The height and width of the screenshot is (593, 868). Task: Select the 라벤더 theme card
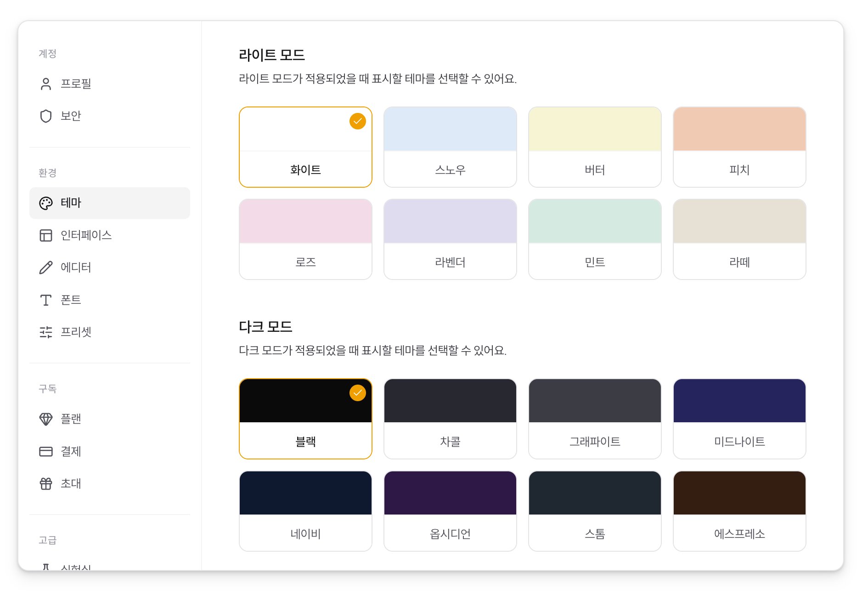tap(450, 239)
